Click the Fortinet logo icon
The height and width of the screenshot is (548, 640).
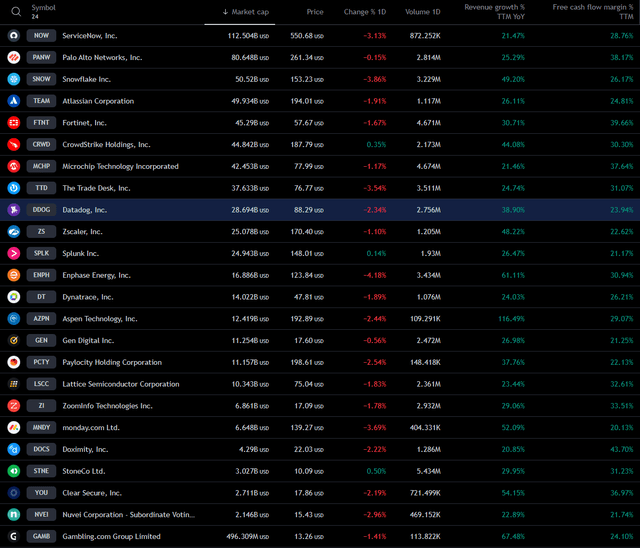pyautogui.click(x=14, y=123)
